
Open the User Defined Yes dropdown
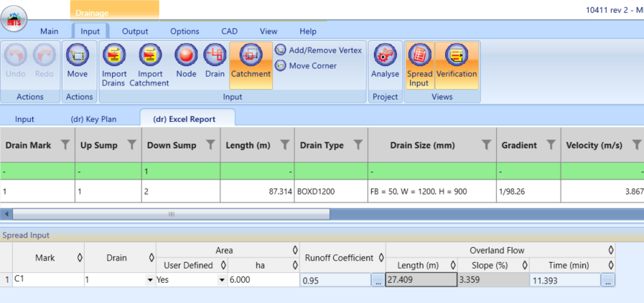click(x=222, y=280)
